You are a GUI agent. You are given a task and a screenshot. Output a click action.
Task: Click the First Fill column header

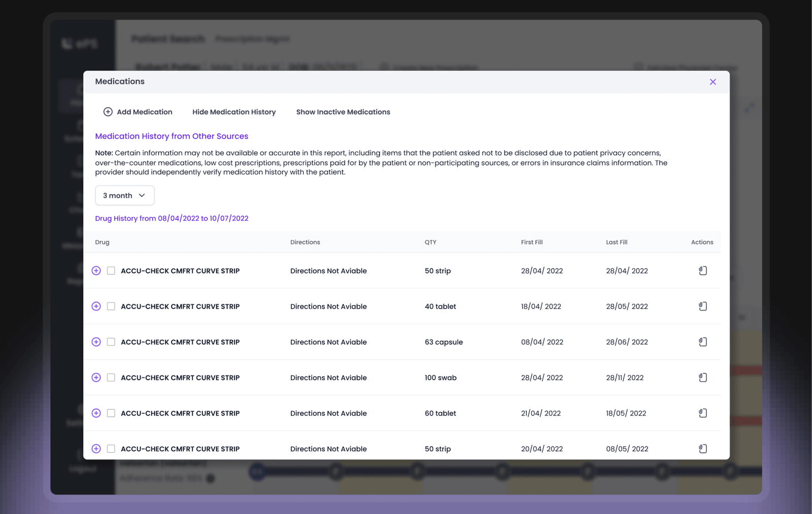(532, 242)
